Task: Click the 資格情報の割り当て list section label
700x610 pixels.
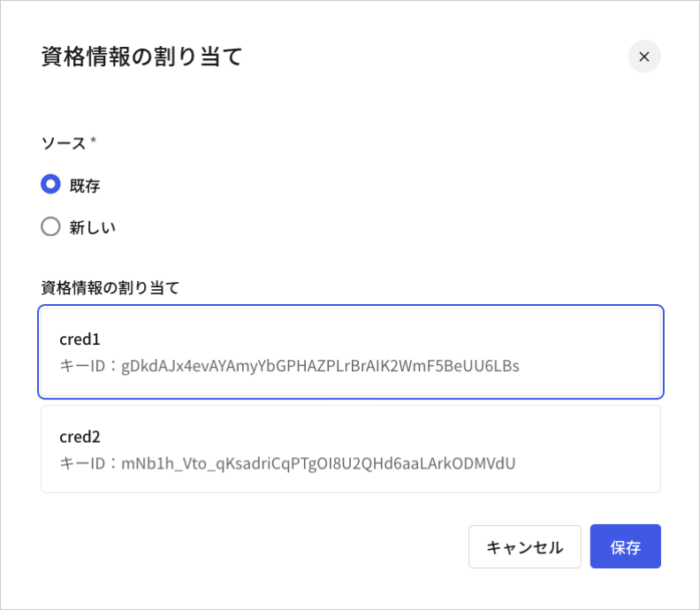Action: (110, 287)
